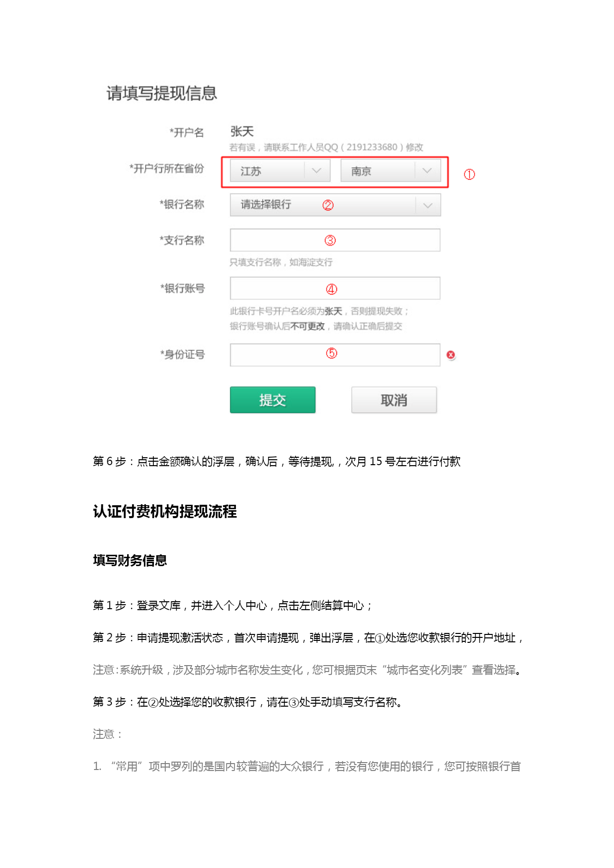Click the 取消 cancel button
The height and width of the screenshot is (868, 614).
point(394,400)
